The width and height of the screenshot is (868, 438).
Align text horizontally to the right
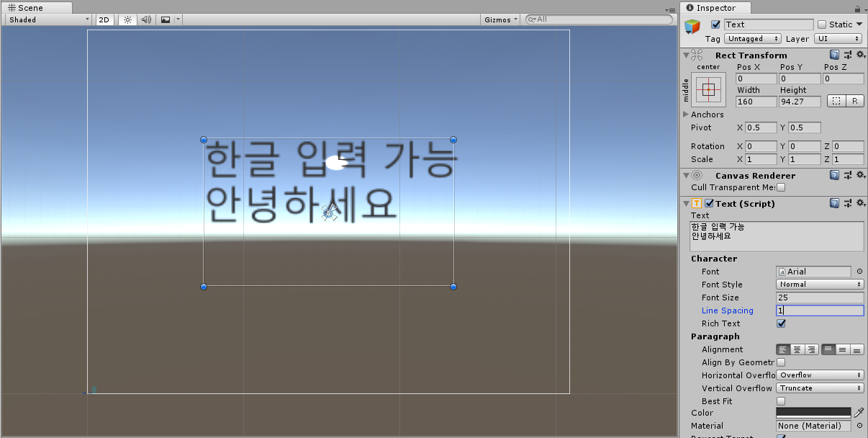point(811,349)
